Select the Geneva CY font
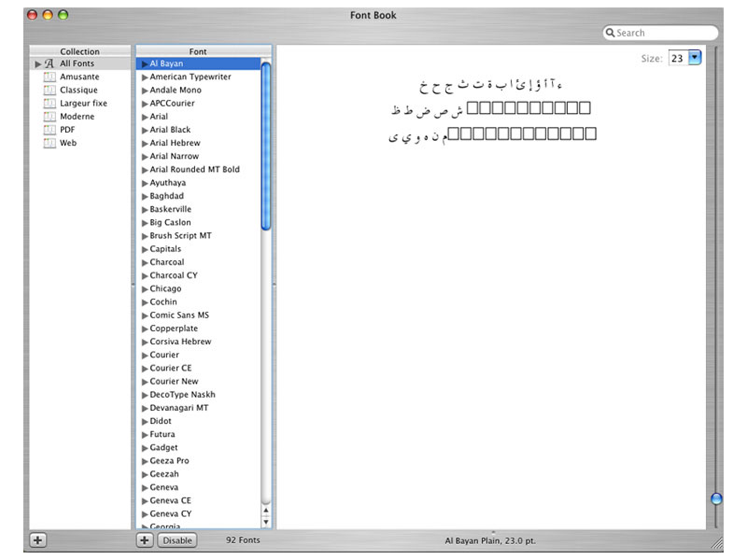The height and width of the screenshot is (560, 747). click(x=170, y=514)
